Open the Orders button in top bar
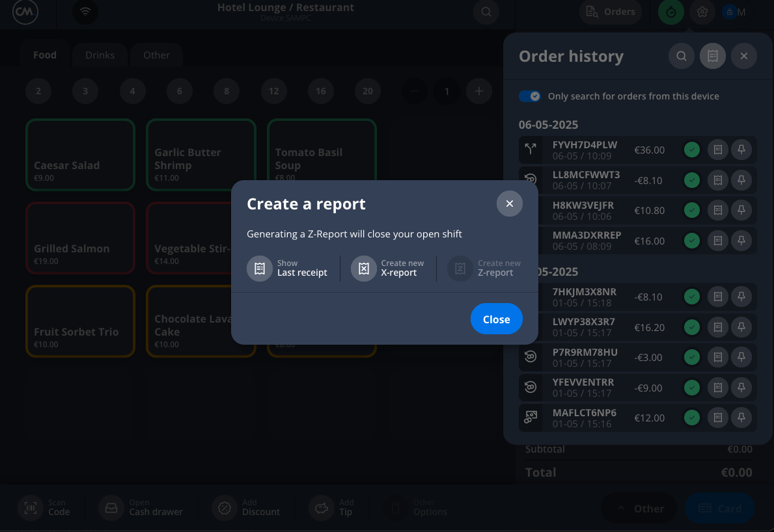Screen dimensions: 774x532 [x=610, y=12]
